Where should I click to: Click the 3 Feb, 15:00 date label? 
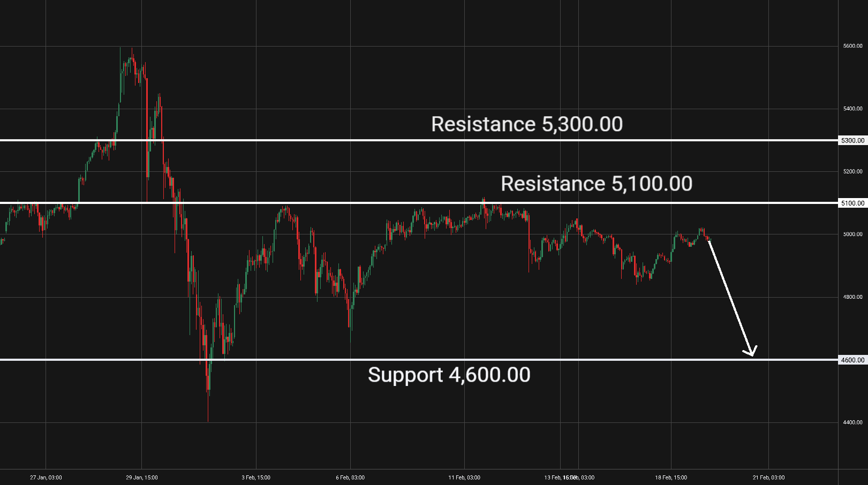click(256, 478)
